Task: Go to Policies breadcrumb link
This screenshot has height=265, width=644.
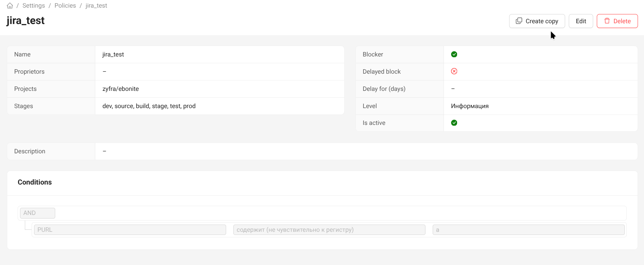Action: click(x=65, y=6)
